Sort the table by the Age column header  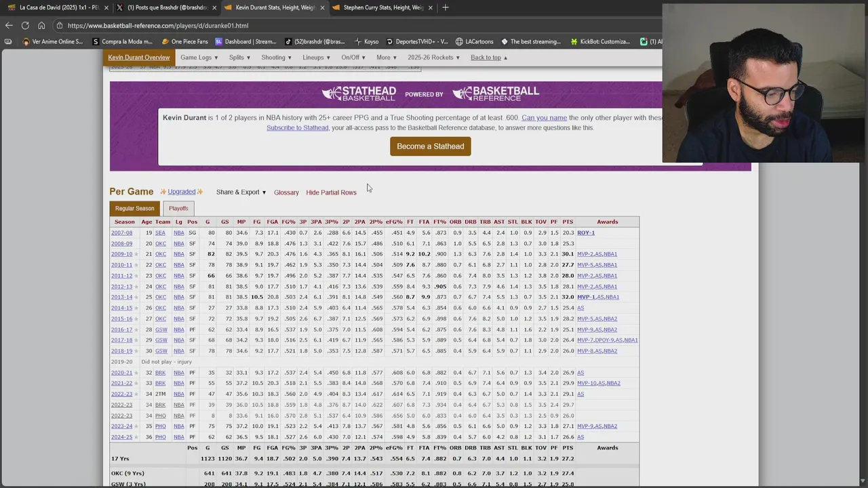click(146, 222)
